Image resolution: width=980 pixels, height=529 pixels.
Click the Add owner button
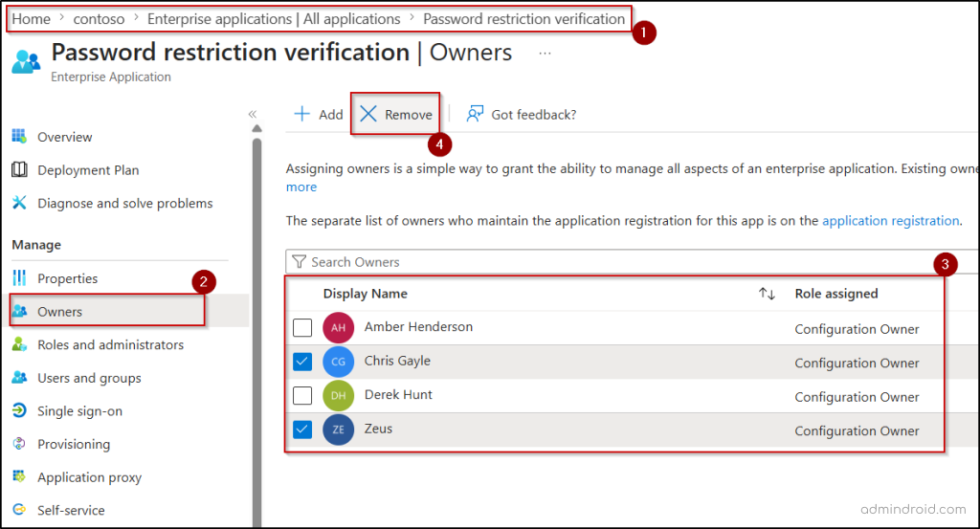[319, 114]
